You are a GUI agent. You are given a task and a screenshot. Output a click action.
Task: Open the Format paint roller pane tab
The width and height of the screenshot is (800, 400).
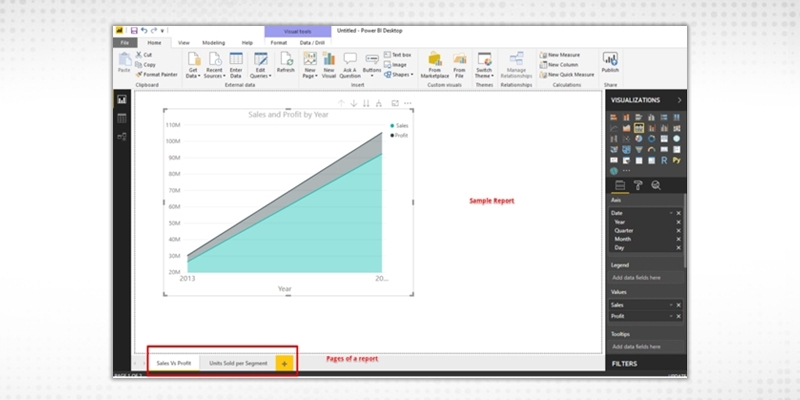click(638, 186)
